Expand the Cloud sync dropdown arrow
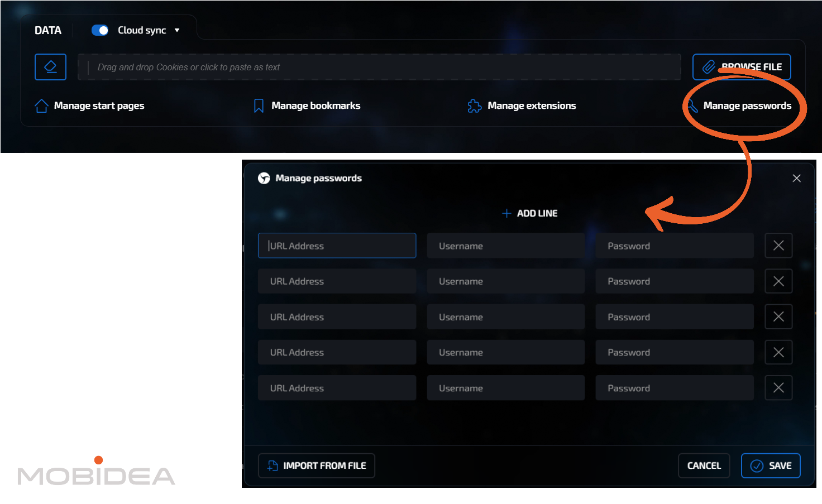822x504 pixels. [x=177, y=30]
